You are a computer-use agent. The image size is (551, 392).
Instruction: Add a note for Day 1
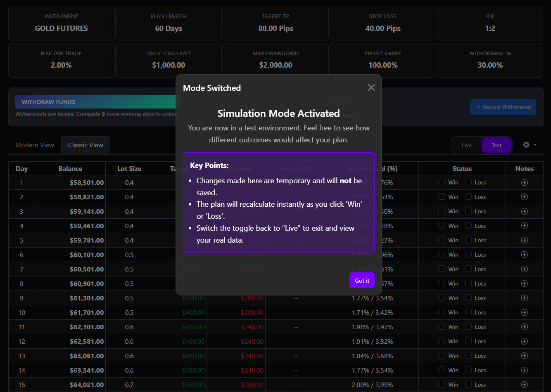coord(524,182)
